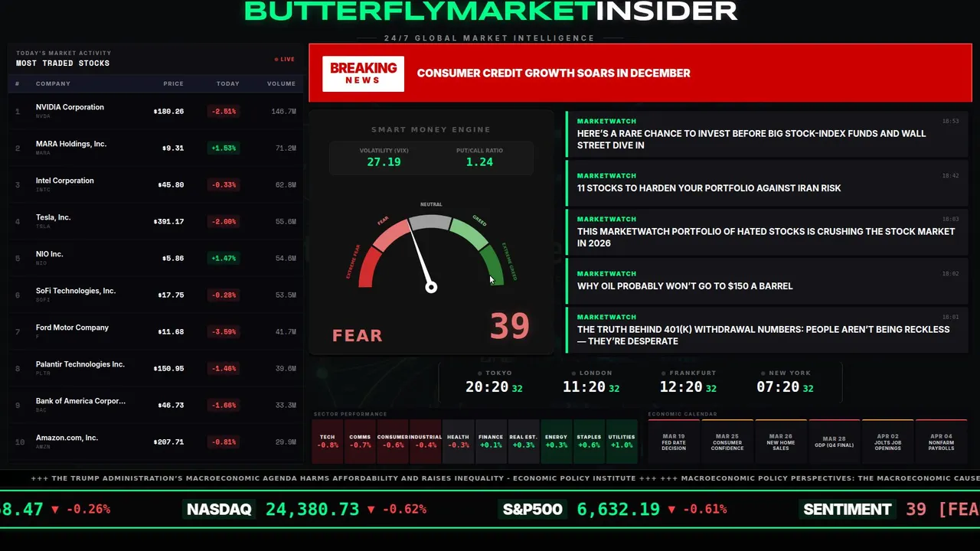Image resolution: width=980 pixels, height=551 pixels.
Task: Click Ford's -3.59% change badge
Action: click(224, 331)
